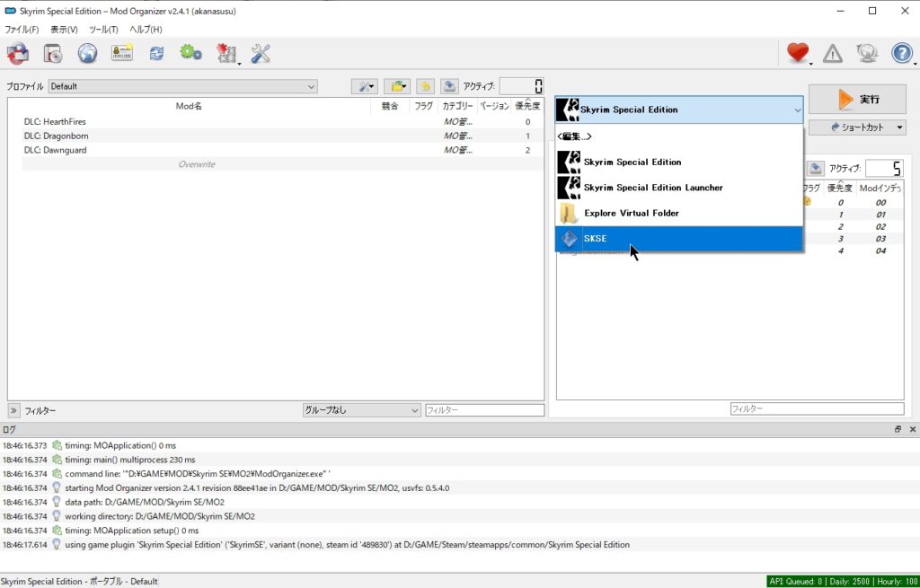Click the mod list フィルター text field
This screenshot has height=588, width=920.
coord(484,410)
